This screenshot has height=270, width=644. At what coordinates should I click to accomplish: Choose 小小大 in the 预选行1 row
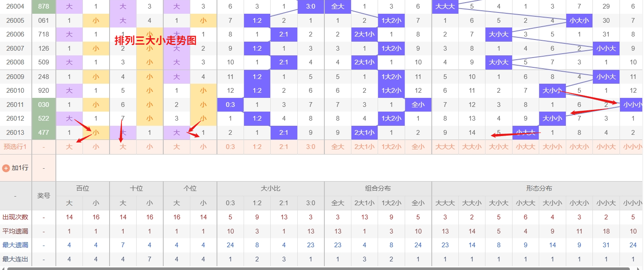coord(606,147)
